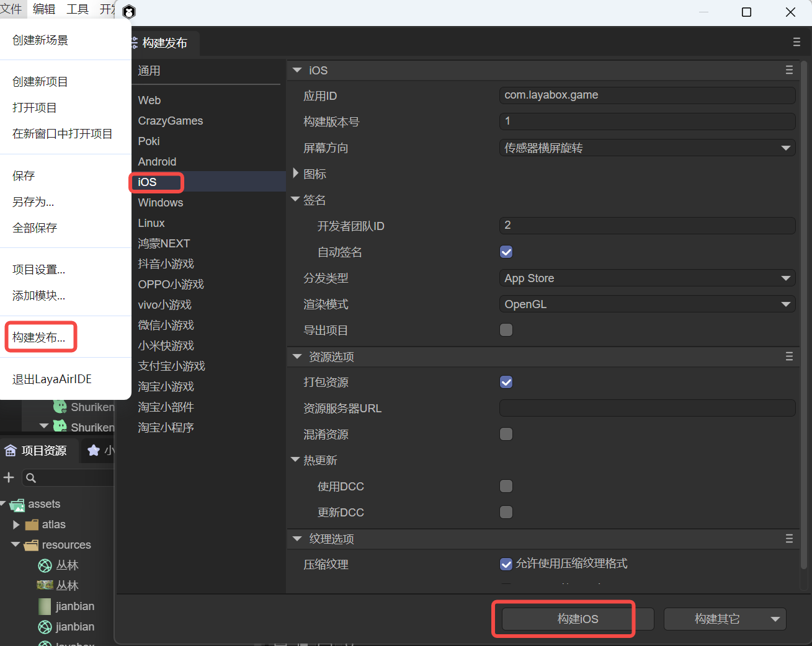The image size is (812, 646).
Task: Expand the 图标 section
Action: pos(296,174)
